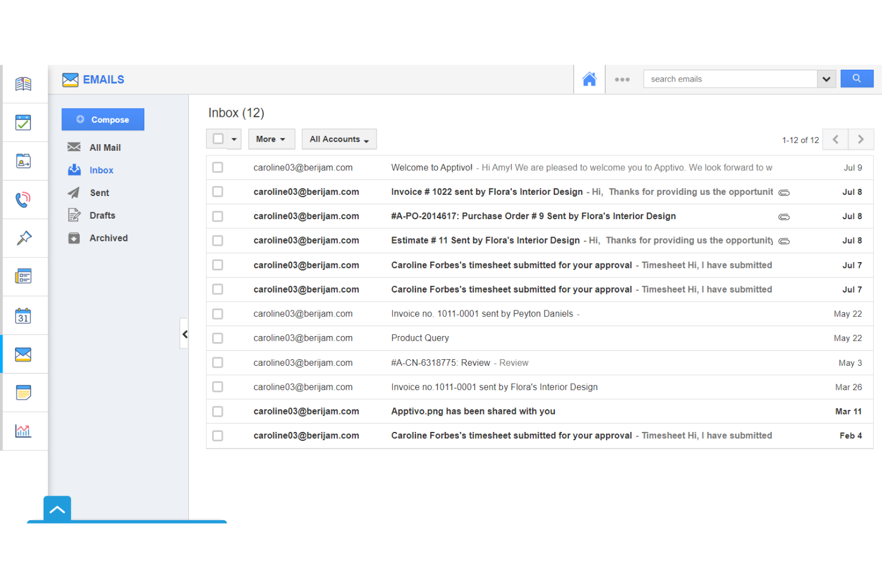Open the More dropdown menu

coord(272,139)
